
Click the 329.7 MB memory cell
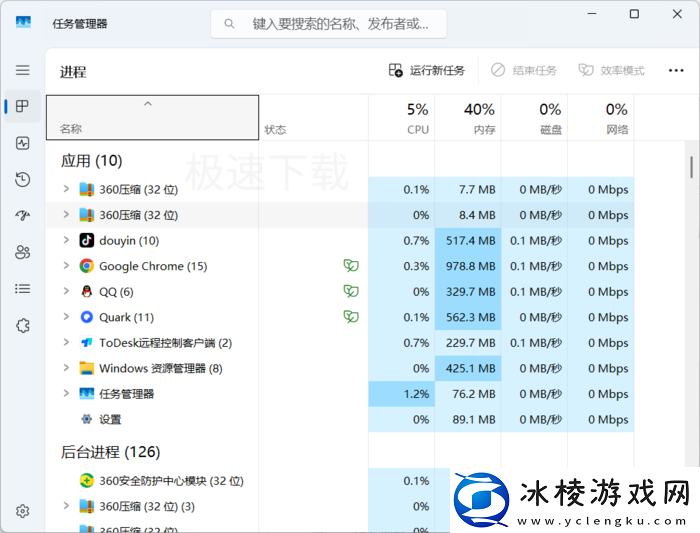point(468,291)
